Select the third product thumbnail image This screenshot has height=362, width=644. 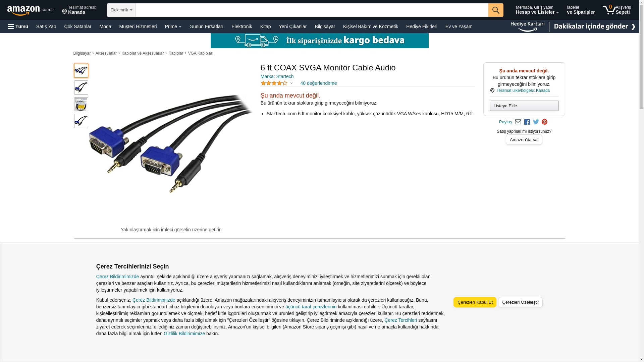(81, 104)
